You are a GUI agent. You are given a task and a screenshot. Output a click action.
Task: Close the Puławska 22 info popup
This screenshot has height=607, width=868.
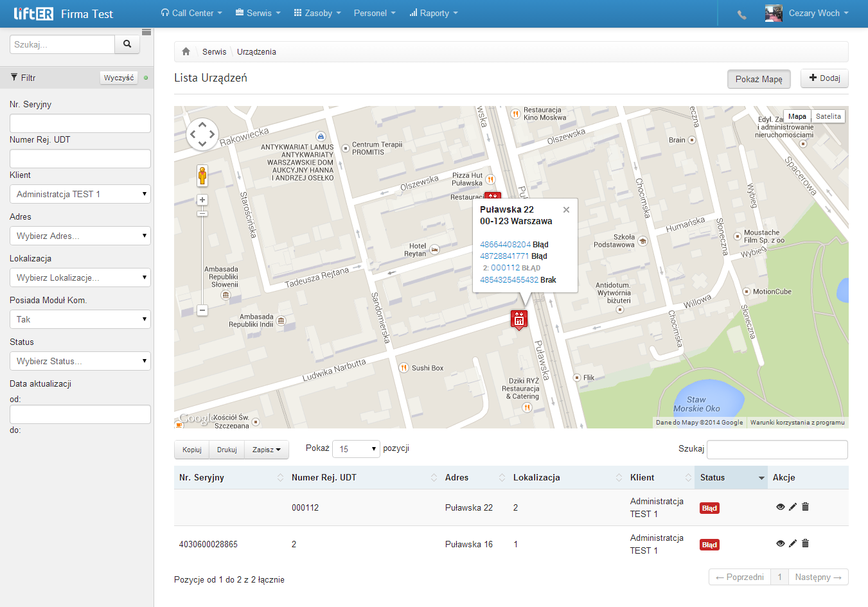566,209
